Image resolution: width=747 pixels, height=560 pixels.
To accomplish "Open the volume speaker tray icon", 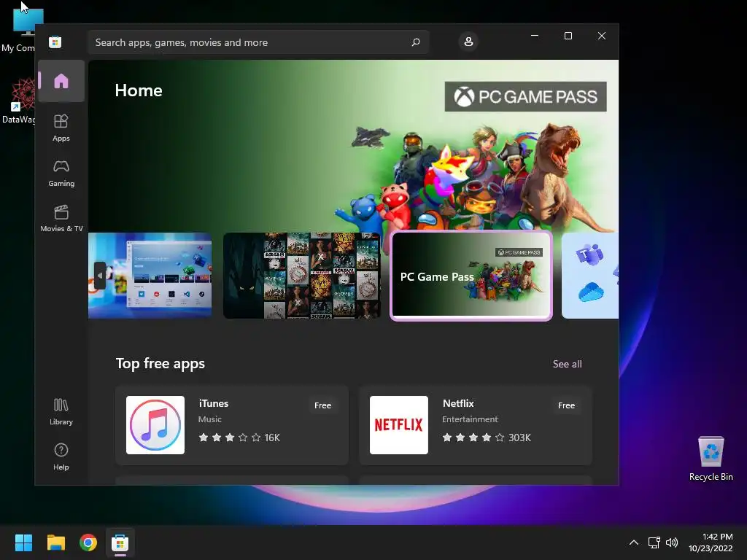I will pyautogui.click(x=672, y=542).
